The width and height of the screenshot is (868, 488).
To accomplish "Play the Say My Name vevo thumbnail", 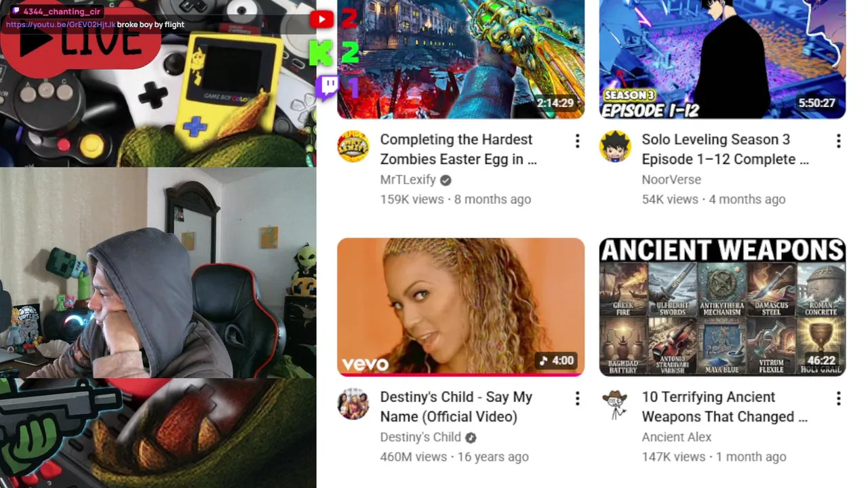I will (460, 307).
